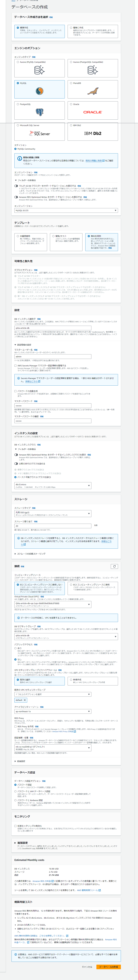This screenshot has width=138, height=980.
Task: Open the rds-ca-rsa2048-g1 certificate authority dropdown
Action: [x=53, y=748]
